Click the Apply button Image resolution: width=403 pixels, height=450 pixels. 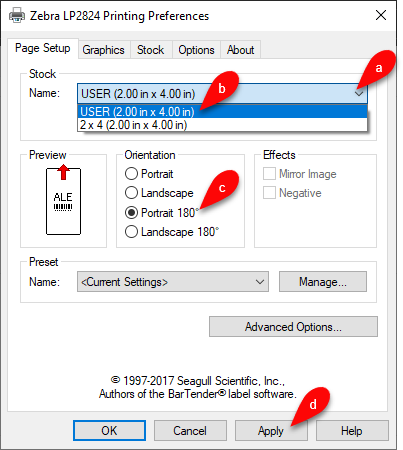[x=271, y=431]
